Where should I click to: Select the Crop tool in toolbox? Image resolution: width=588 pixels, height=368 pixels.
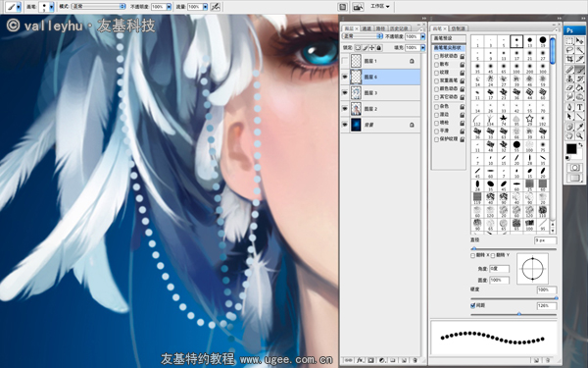click(x=569, y=59)
